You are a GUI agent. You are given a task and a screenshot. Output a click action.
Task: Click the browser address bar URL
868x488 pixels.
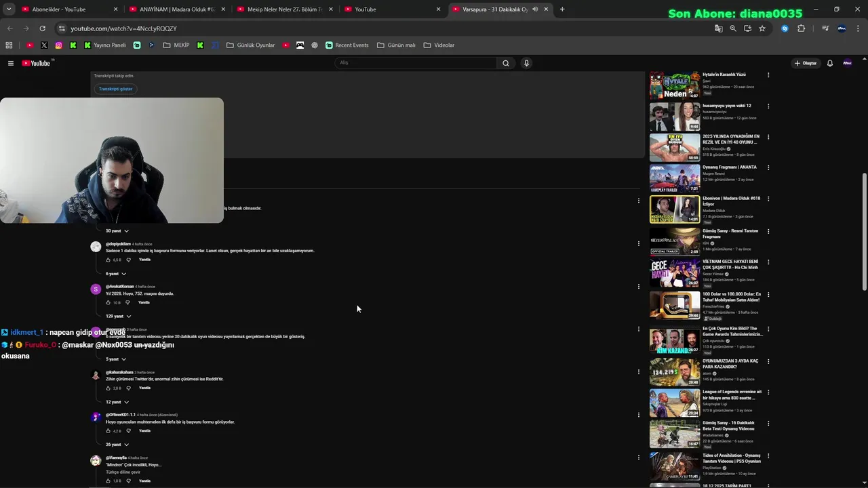point(123,28)
